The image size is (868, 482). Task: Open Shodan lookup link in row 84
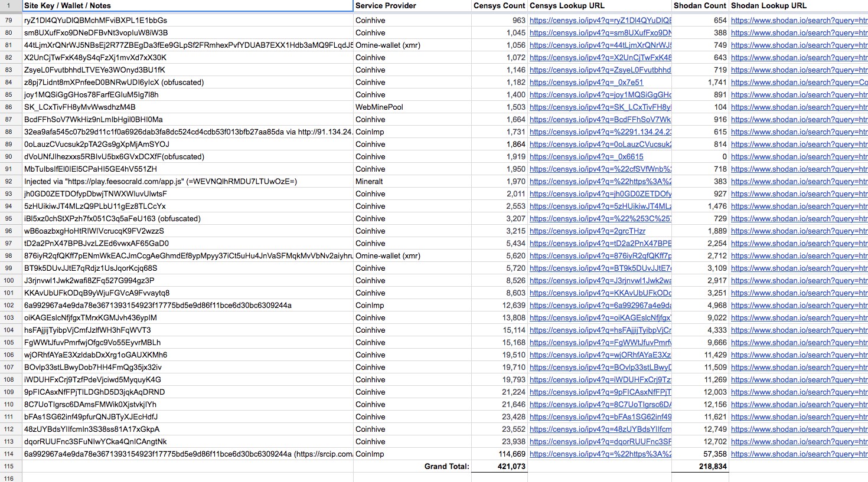click(800, 82)
